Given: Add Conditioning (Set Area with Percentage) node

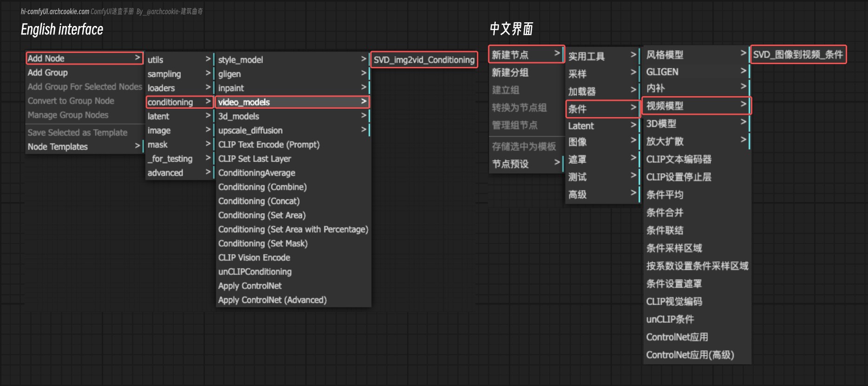Looking at the screenshot, I should coord(293,229).
